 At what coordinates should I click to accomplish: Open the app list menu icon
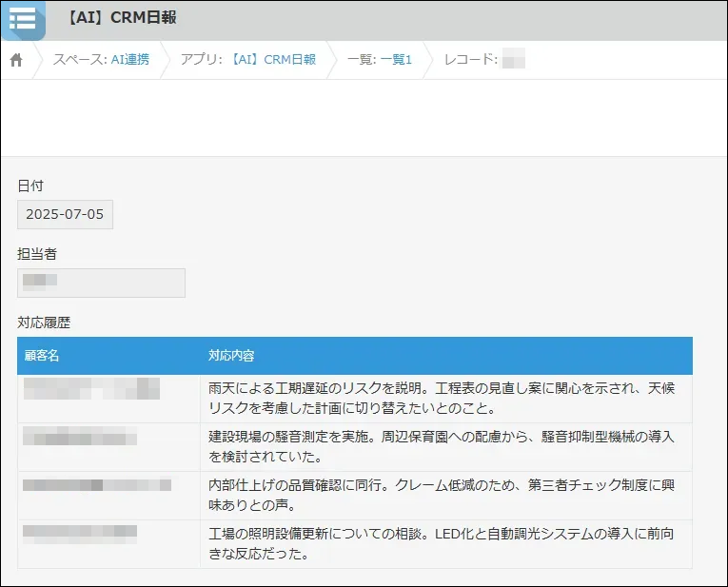point(23,20)
